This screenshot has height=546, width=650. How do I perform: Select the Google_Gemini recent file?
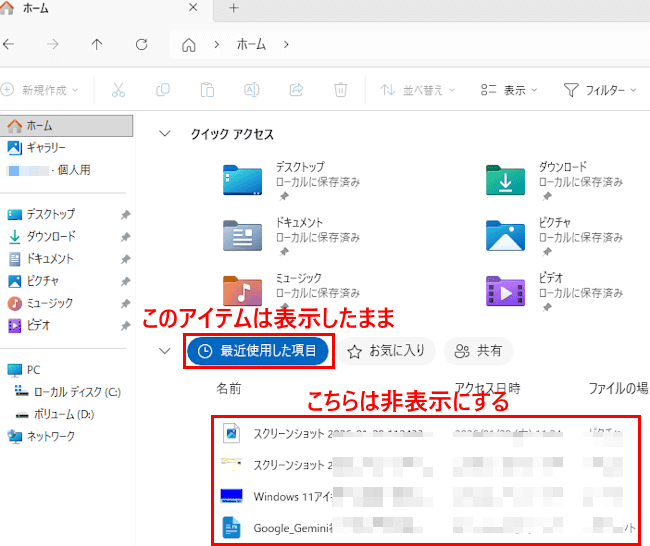423,528
